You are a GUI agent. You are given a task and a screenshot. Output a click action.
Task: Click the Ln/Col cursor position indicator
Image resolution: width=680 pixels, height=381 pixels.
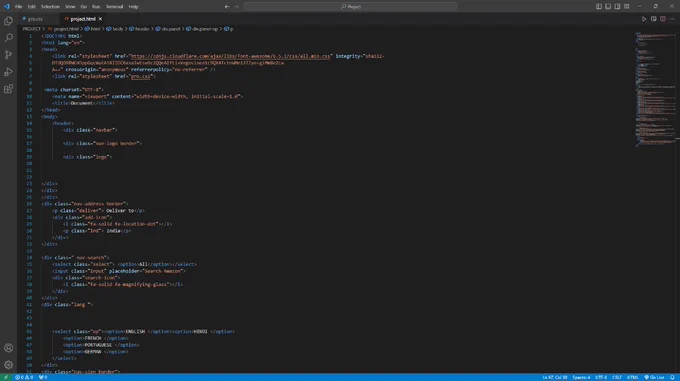pyautogui.click(x=555, y=378)
